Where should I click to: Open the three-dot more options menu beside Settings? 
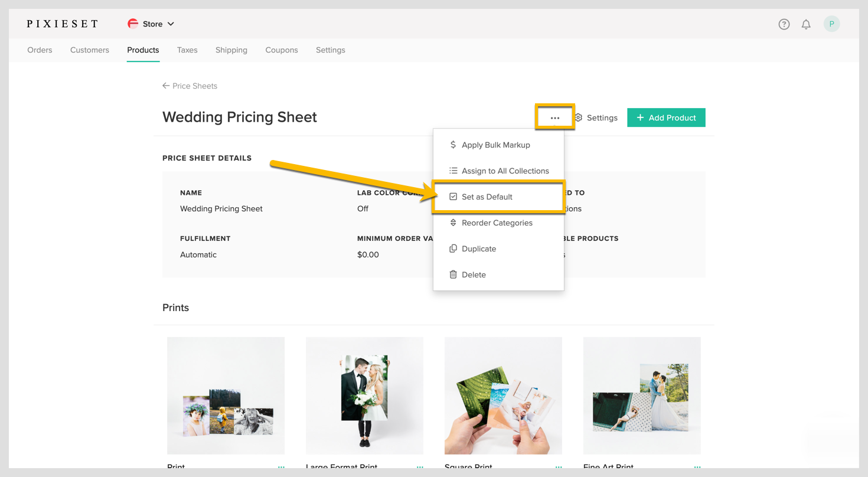coord(554,117)
